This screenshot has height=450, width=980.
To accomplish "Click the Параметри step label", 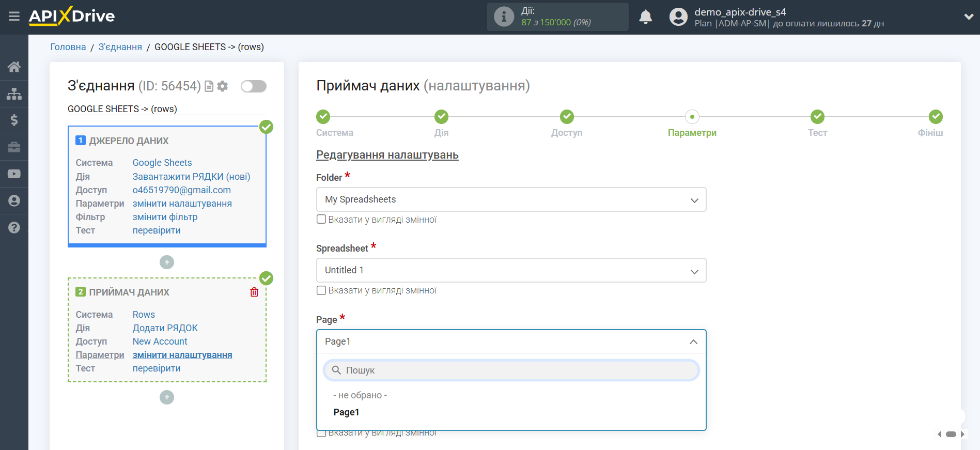I will [692, 133].
